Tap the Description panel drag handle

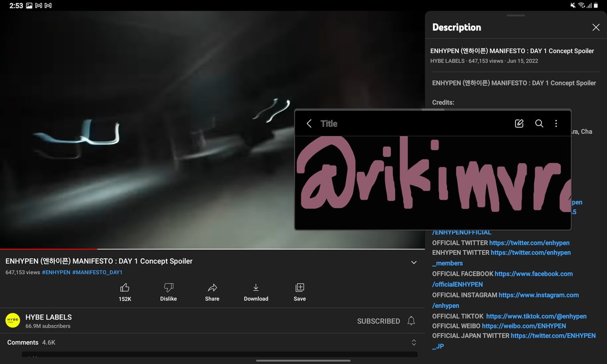pyautogui.click(x=516, y=16)
